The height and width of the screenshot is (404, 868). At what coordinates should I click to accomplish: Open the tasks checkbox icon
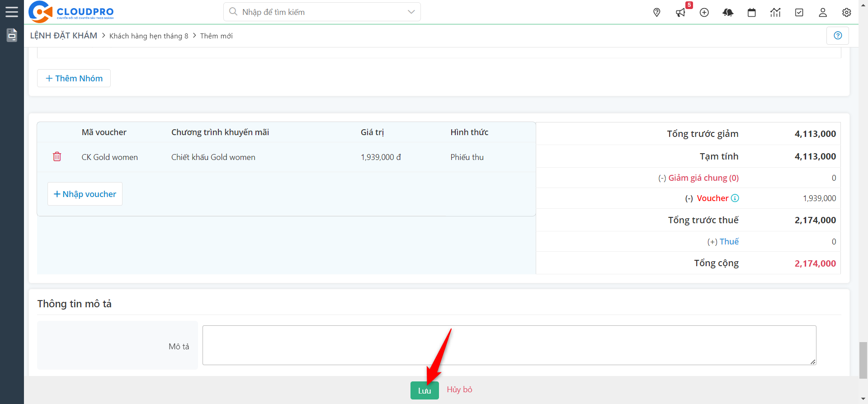click(x=799, y=13)
